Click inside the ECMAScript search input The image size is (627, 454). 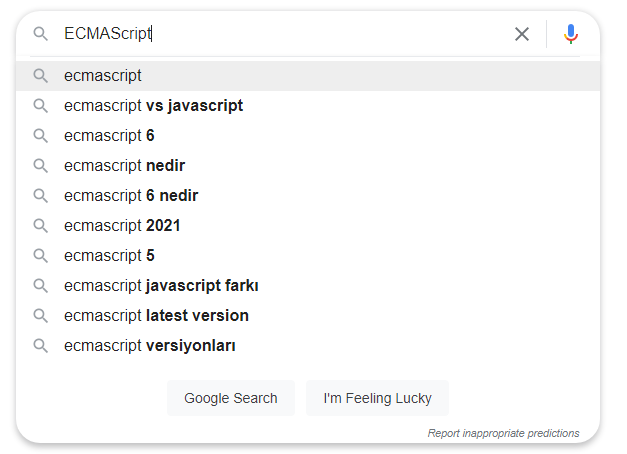click(284, 34)
